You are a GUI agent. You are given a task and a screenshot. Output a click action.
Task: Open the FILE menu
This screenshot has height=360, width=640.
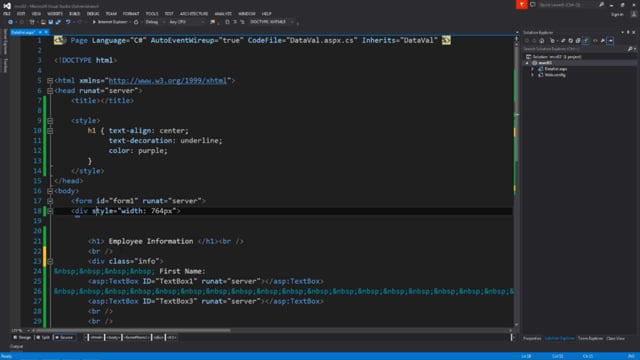pyautogui.click(x=7, y=13)
